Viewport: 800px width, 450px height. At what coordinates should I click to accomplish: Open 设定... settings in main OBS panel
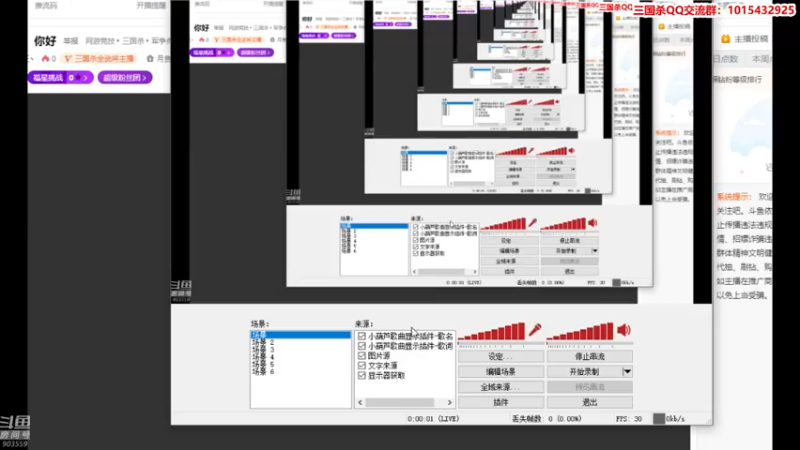501,357
